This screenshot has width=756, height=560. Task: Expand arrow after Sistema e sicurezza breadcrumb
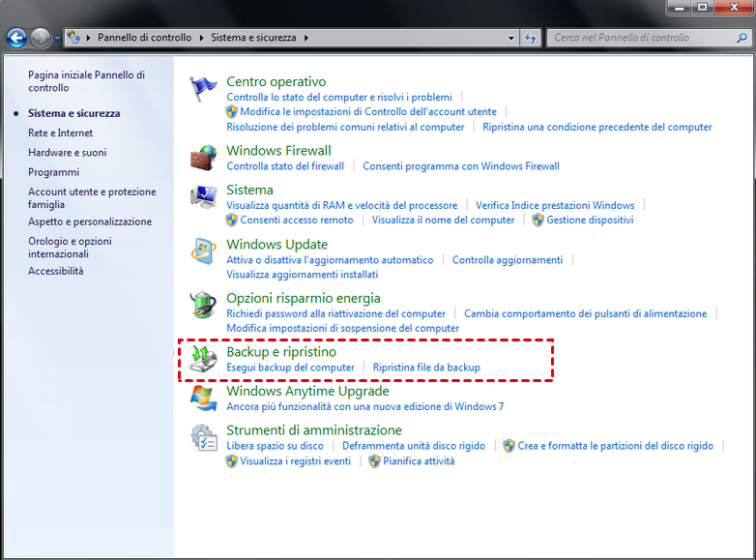coord(306,38)
